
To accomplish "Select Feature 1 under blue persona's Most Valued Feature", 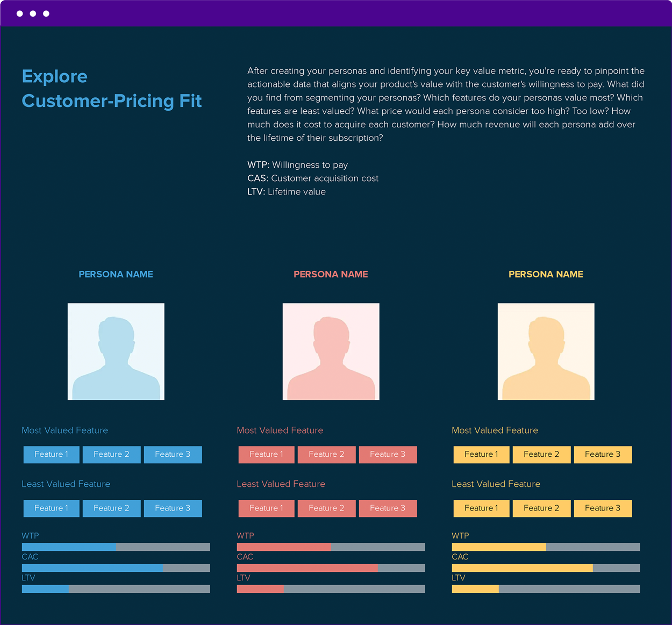I will pos(51,454).
